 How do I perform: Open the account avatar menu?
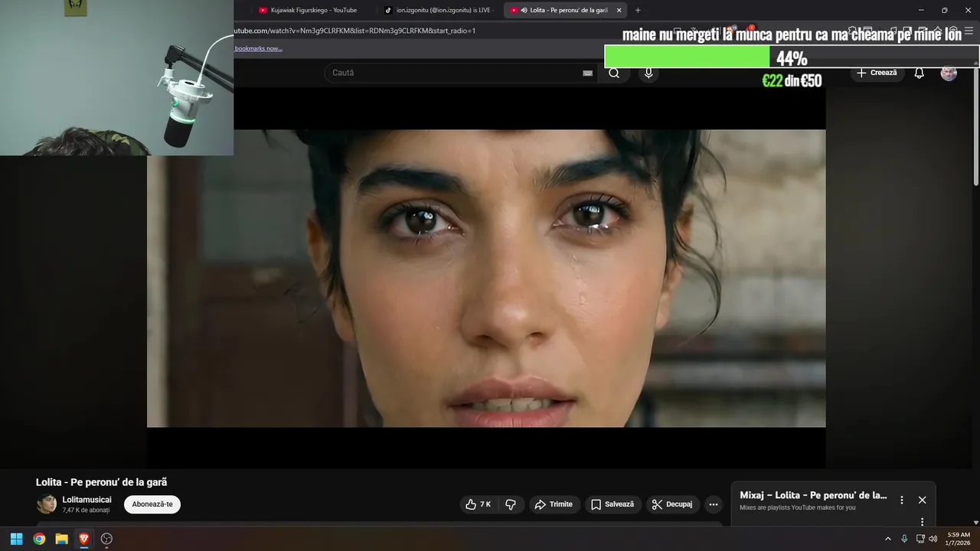click(x=949, y=73)
